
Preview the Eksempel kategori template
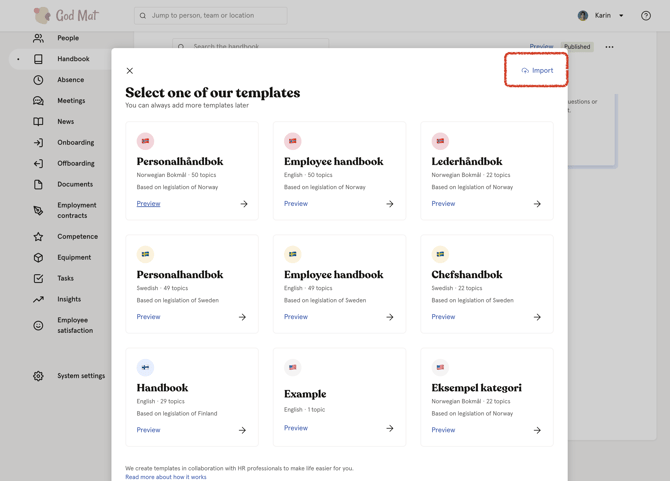pyautogui.click(x=443, y=430)
